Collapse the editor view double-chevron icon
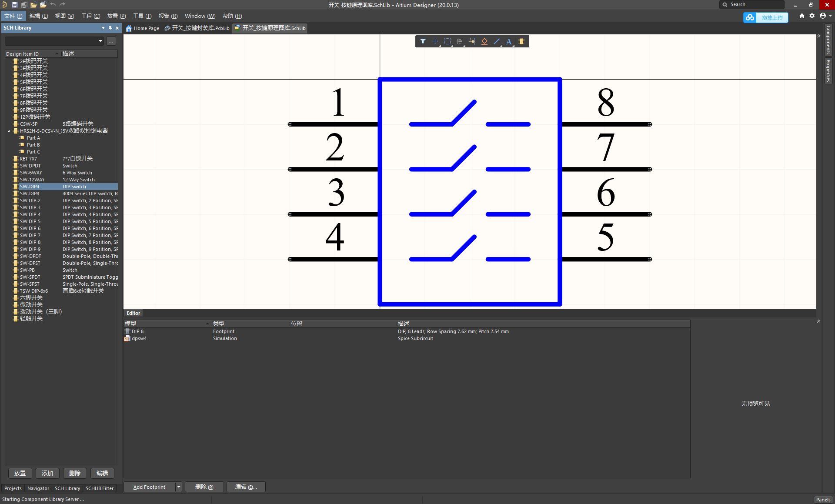The width and height of the screenshot is (835, 504). click(x=818, y=36)
